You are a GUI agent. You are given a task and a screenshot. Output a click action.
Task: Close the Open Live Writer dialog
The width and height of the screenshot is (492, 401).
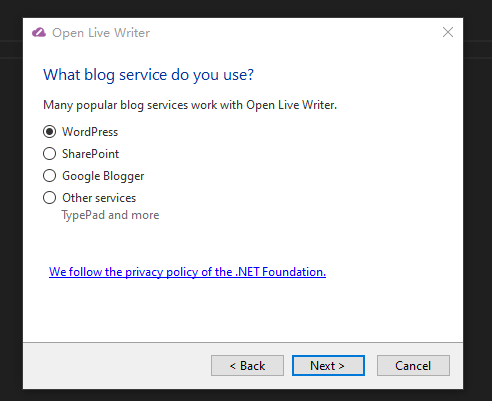click(448, 32)
